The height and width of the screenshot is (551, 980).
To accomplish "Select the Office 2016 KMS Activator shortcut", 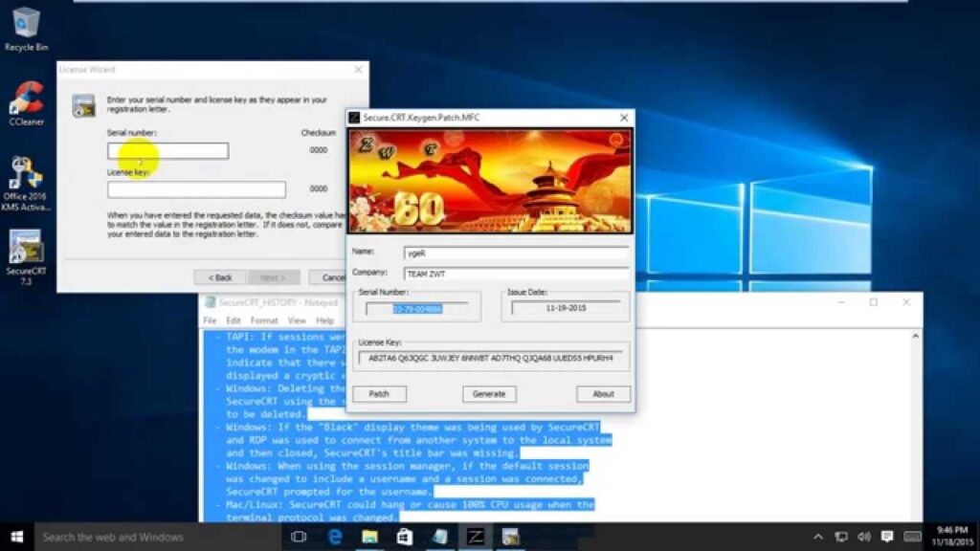I will 26,184.
